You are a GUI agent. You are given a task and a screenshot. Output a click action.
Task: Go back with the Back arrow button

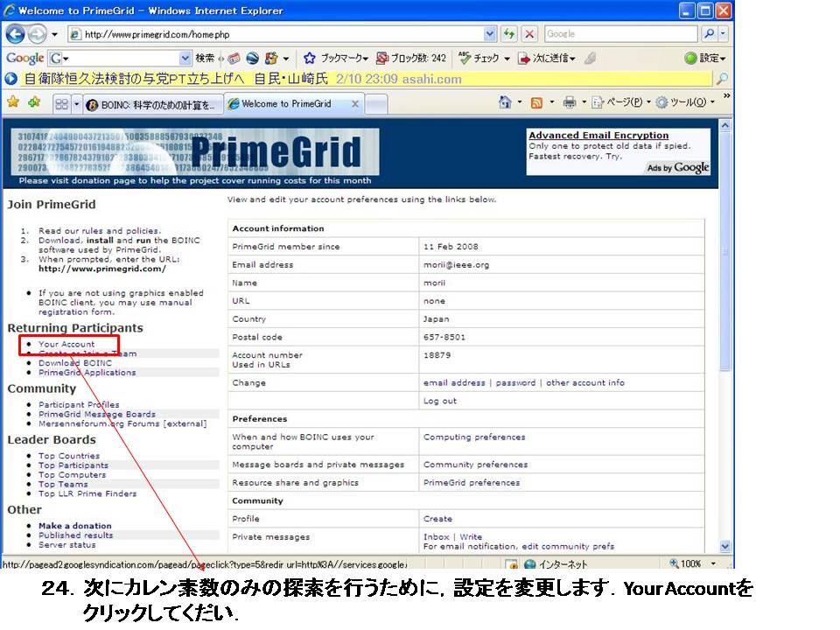click(15, 34)
